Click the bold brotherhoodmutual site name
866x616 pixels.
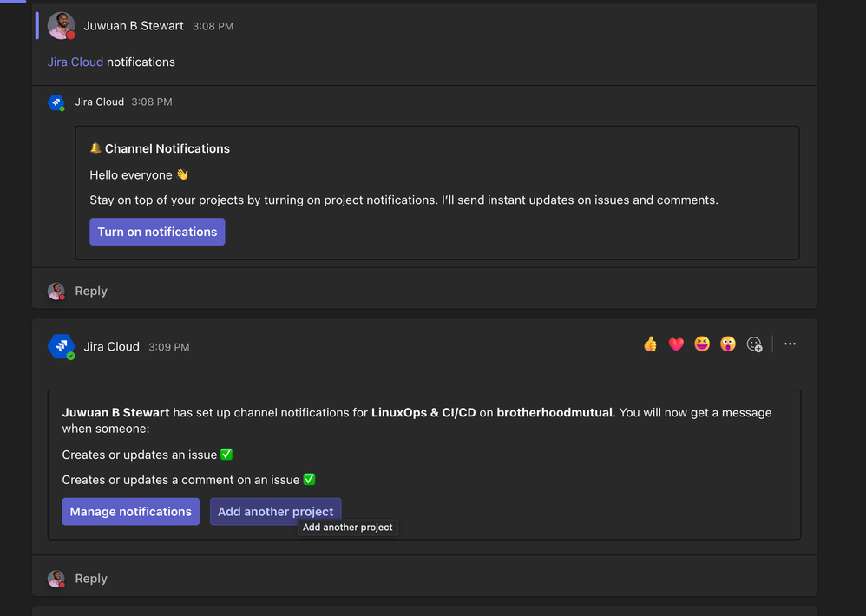coord(554,413)
